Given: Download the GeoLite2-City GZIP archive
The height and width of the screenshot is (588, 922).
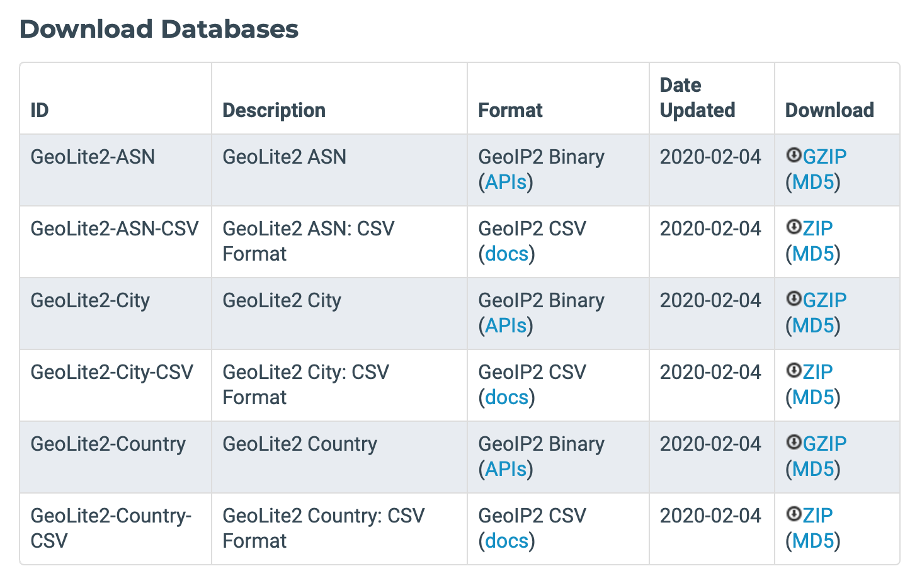Looking at the screenshot, I should [x=824, y=300].
